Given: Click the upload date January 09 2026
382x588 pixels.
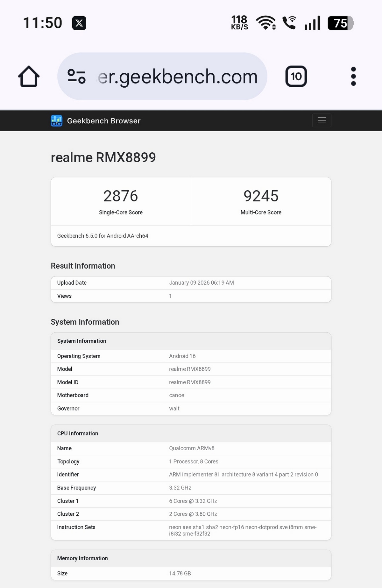Looking at the screenshot, I should click(201, 283).
